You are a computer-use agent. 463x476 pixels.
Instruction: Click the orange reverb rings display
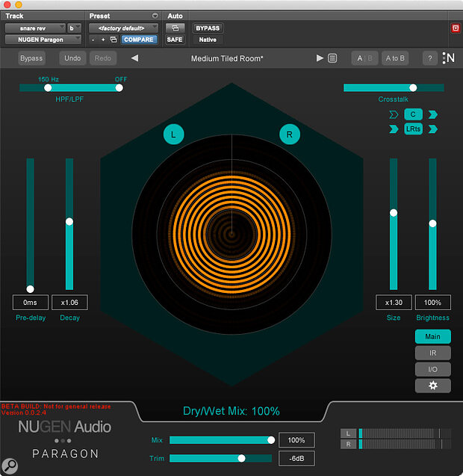(x=232, y=235)
